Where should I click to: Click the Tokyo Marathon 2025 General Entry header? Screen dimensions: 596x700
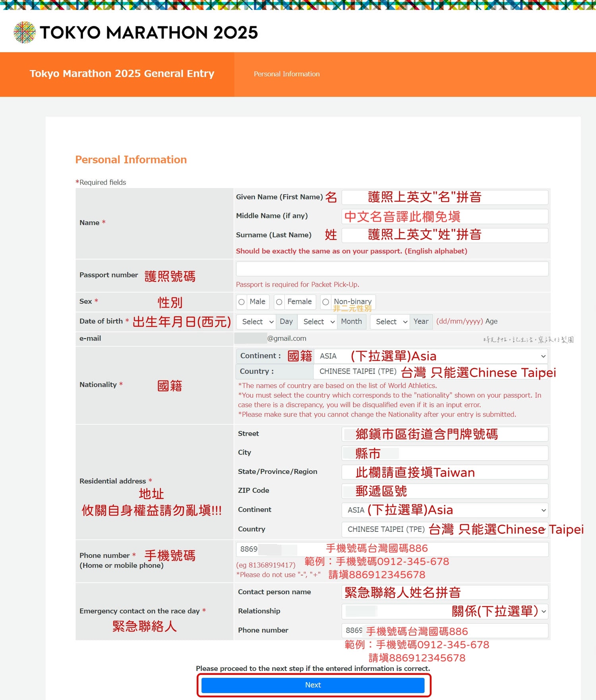coord(122,74)
